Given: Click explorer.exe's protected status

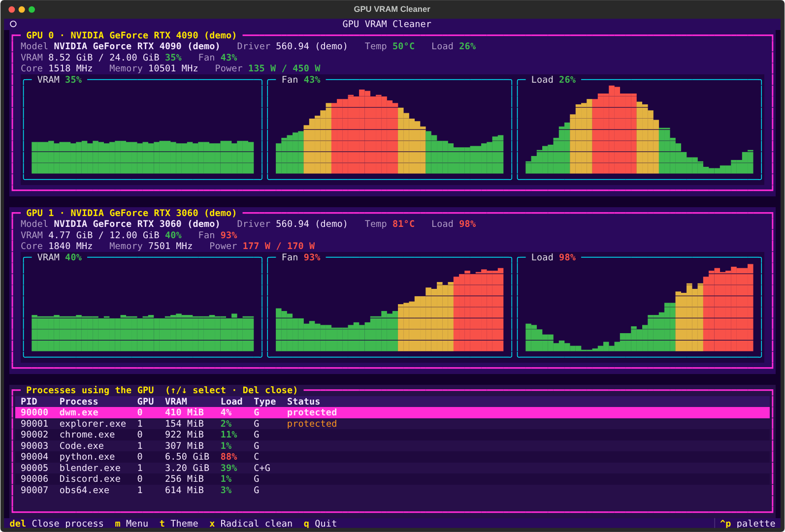Looking at the screenshot, I should tap(312, 424).
